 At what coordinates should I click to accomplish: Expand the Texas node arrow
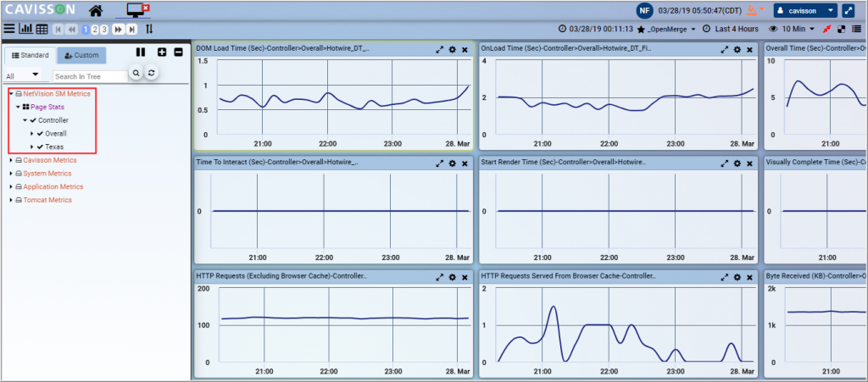pos(32,147)
